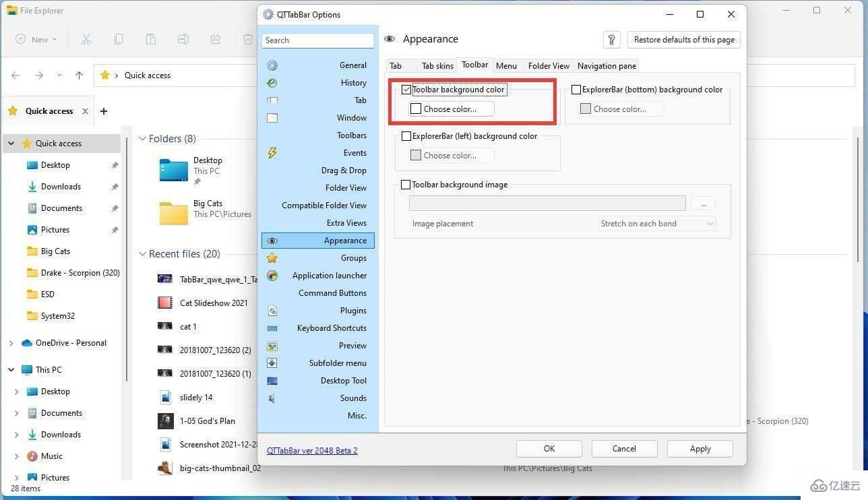Open QTTabBar ver 2048 Beta 2 link
Viewport: 868px width, 500px height.
click(312, 450)
